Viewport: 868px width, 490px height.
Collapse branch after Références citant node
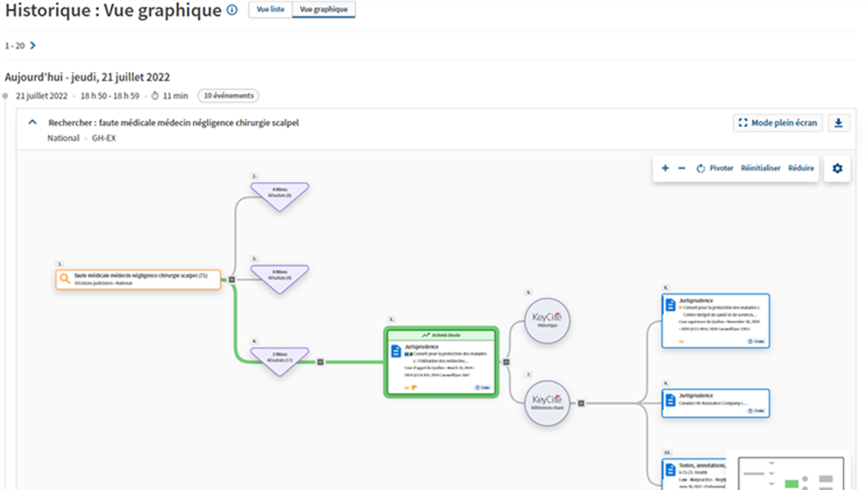[581, 403]
